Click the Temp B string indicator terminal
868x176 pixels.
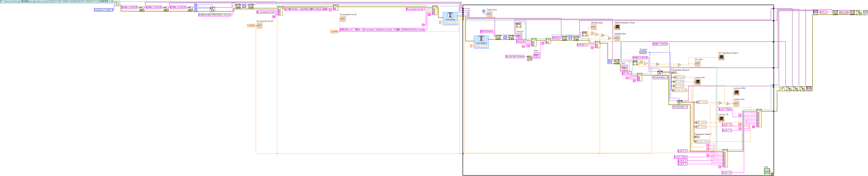click(x=519, y=36)
